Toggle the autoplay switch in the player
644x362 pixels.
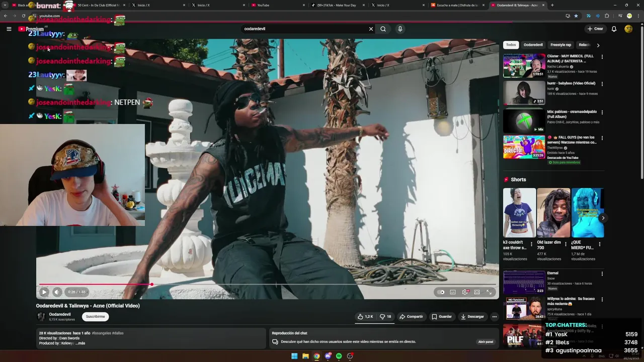point(442,292)
